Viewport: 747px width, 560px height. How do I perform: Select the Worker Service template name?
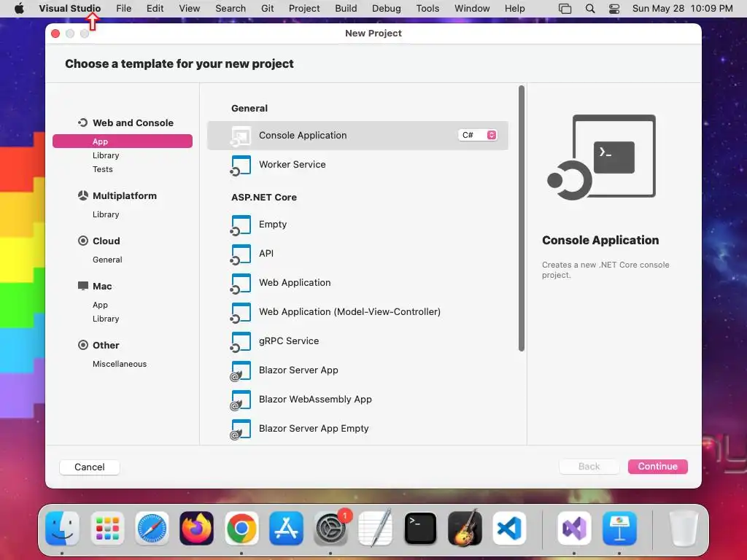tap(292, 164)
